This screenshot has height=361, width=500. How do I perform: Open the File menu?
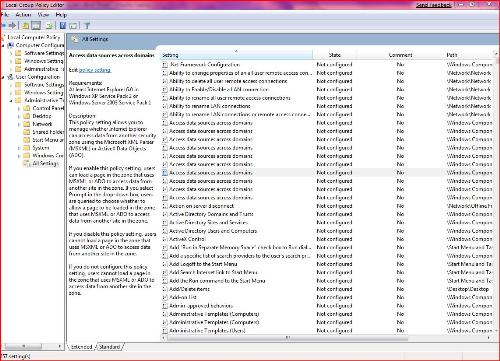coord(5,15)
